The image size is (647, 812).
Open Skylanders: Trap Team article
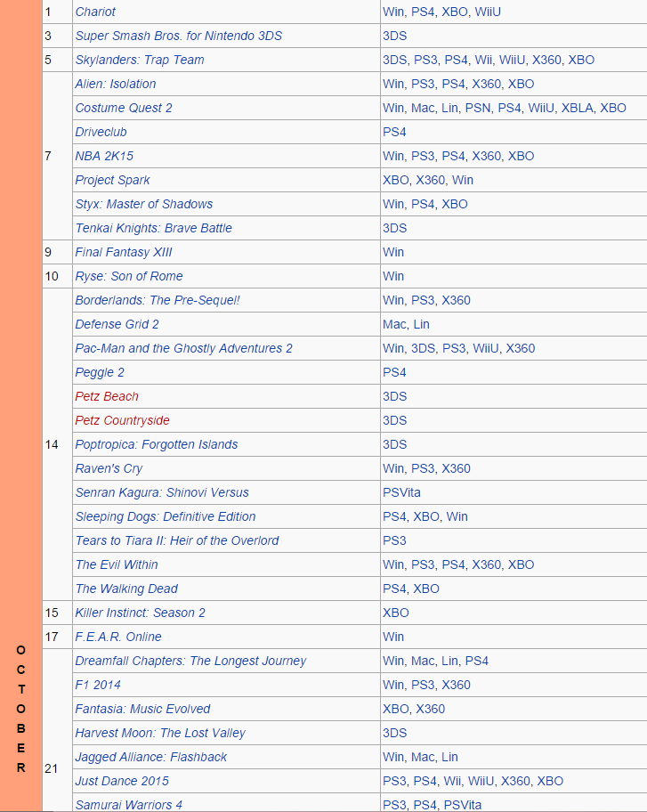tap(139, 60)
